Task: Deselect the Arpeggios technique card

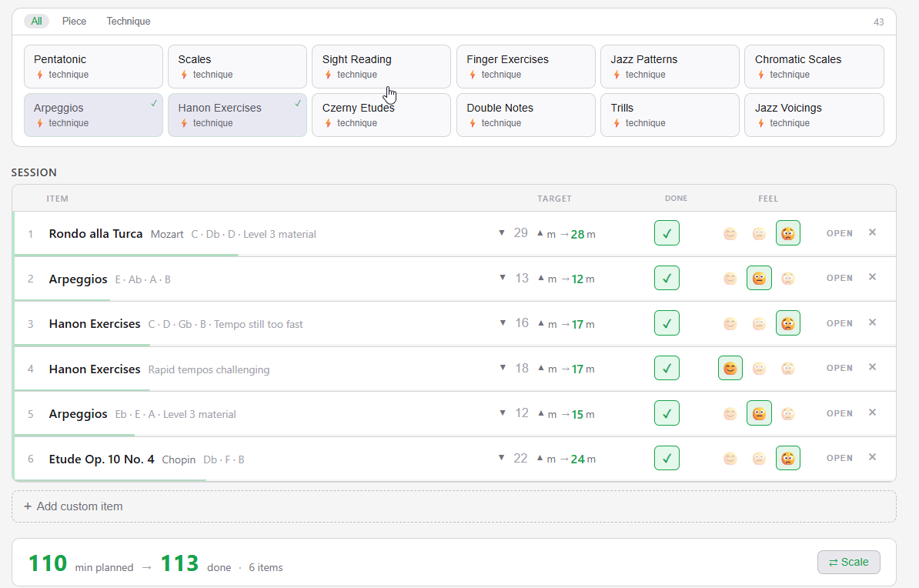Action: pos(93,115)
